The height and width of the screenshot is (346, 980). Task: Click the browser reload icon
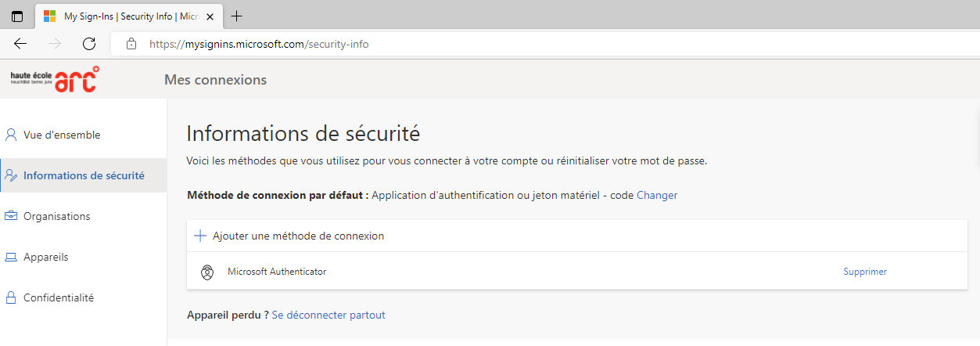pyautogui.click(x=89, y=44)
